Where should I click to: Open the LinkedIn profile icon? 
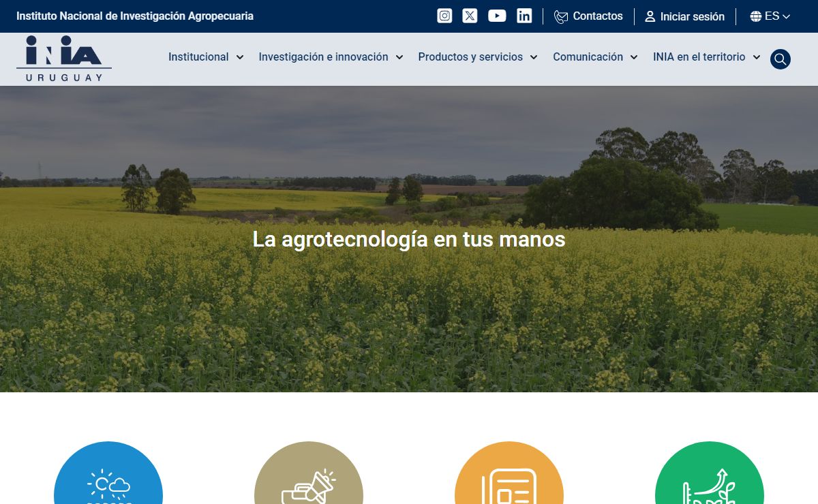[524, 16]
